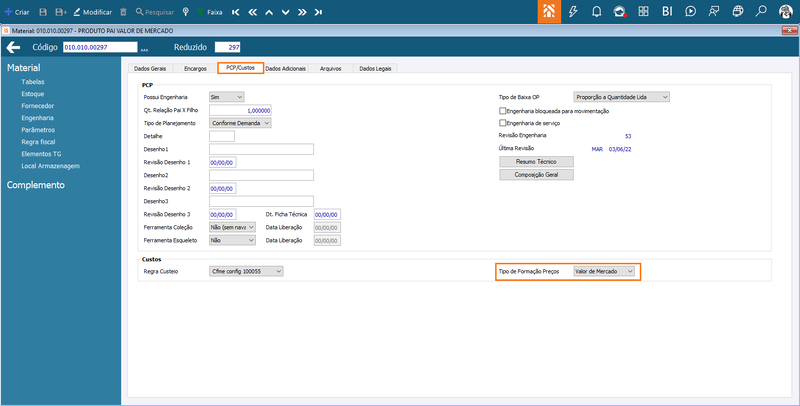Viewport: 800px width, 406px height.
Task: Open the Tipo de Planejamento dropdown
Action: [240, 123]
